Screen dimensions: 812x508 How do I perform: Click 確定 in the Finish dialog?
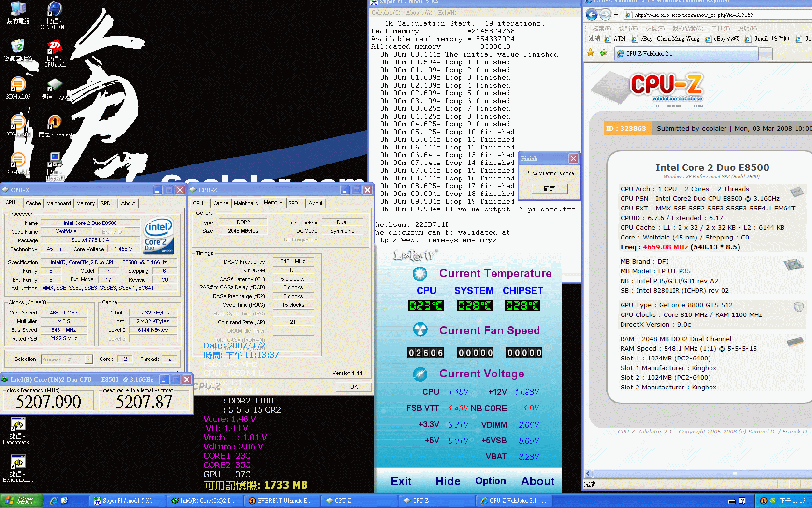coord(550,189)
